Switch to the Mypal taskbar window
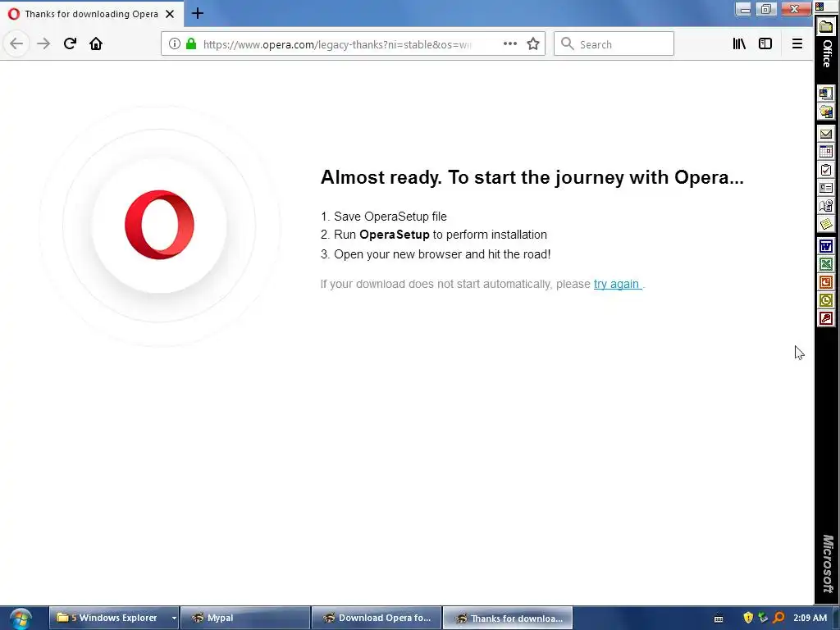 point(245,618)
